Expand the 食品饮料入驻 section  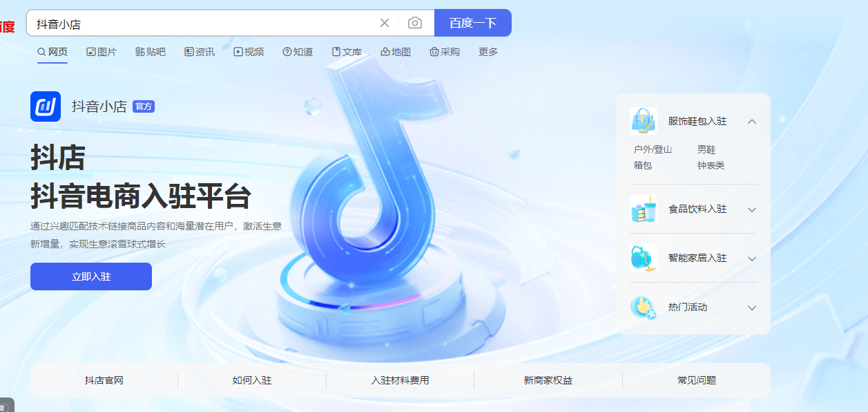coord(752,210)
